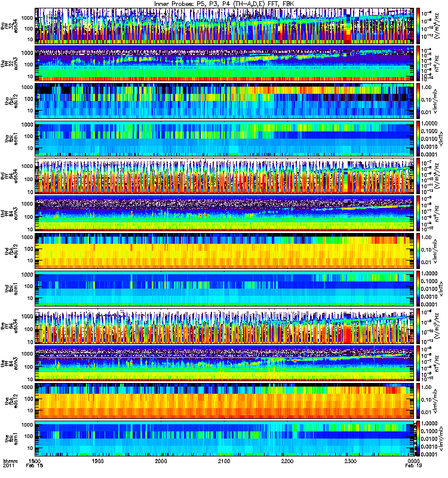Click the 'the fbk edc12' y-axis label
The image size is (448, 478).
pos(11,401)
